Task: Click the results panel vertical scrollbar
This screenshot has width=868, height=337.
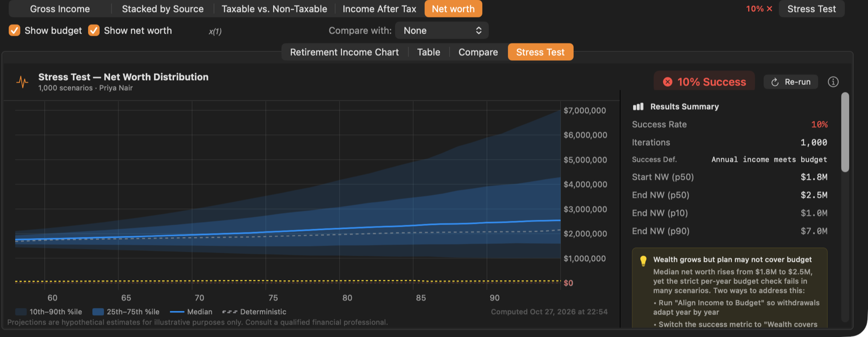Action: click(845, 132)
